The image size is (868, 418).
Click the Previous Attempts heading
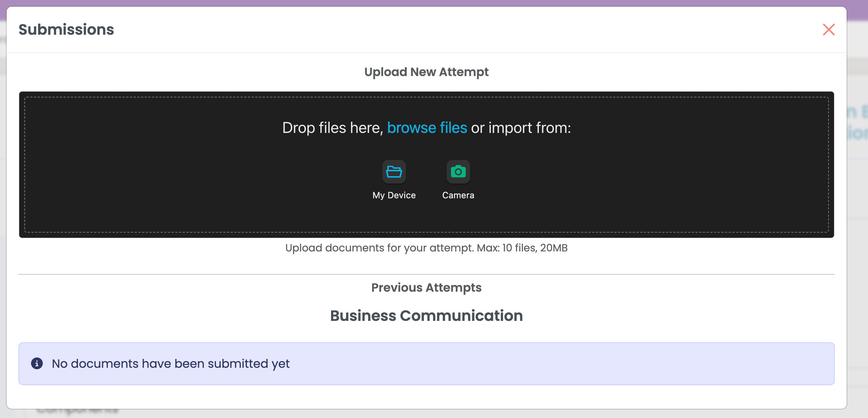pyautogui.click(x=426, y=288)
